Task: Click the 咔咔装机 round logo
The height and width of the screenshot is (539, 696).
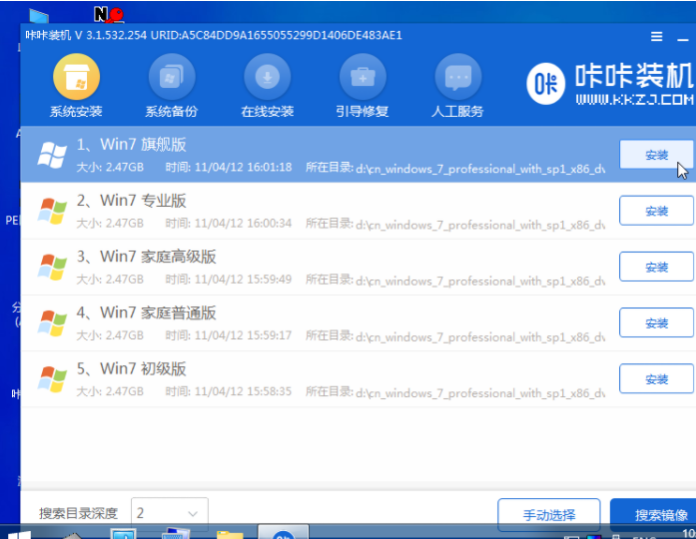Action: coord(546,84)
